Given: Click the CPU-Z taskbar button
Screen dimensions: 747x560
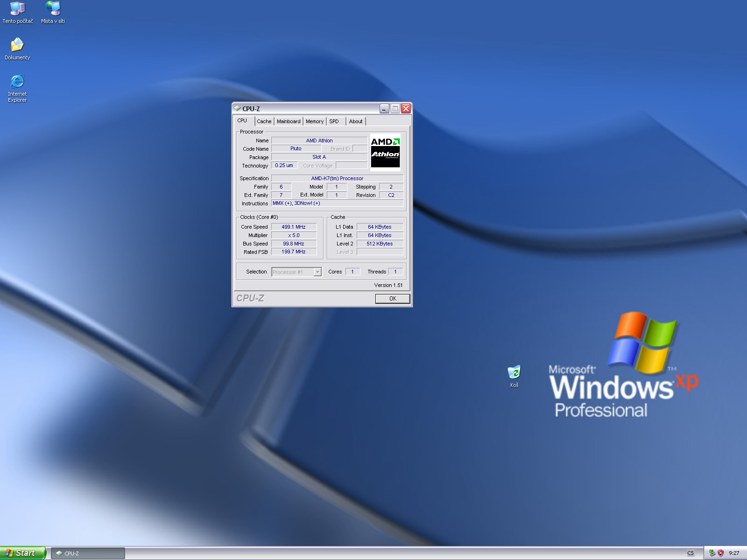Looking at the screenshot, I should (x=88, y=553).
